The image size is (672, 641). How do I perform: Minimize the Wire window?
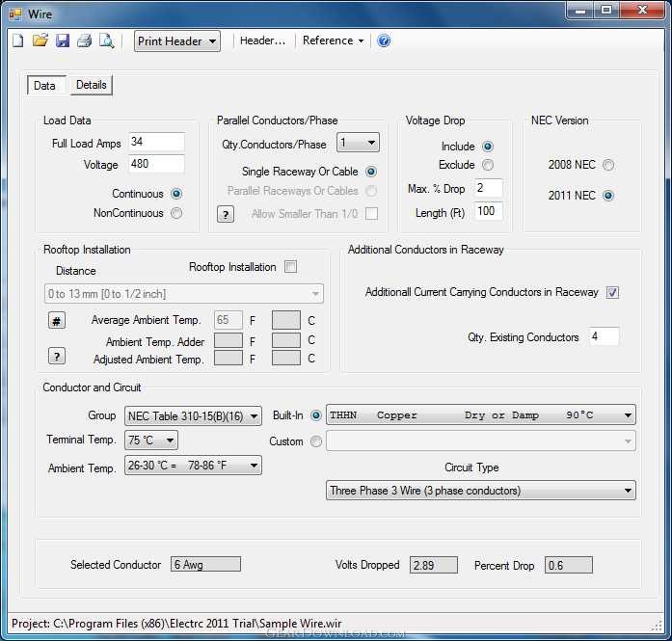(x=580, y=11)
